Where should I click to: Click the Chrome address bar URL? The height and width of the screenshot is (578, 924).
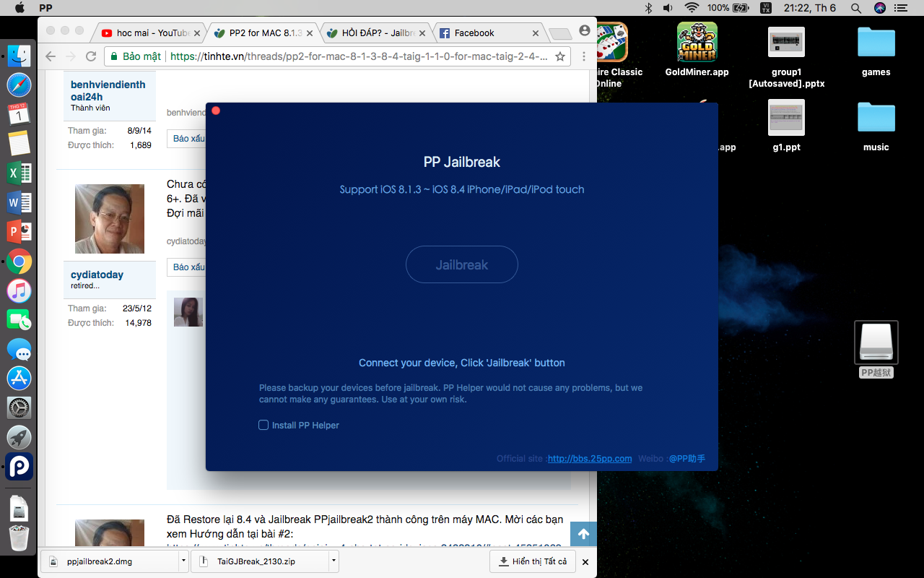[359, 56]
